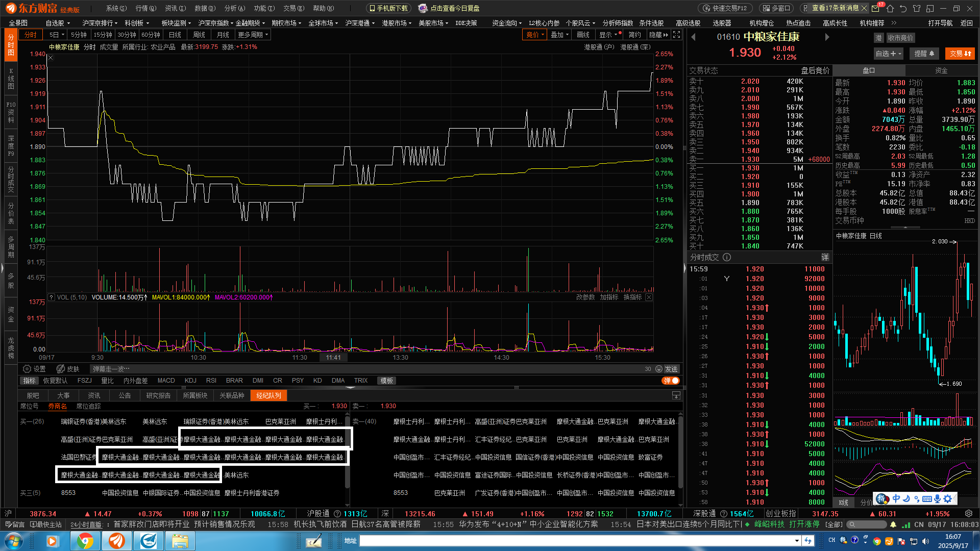Viewport: 980px width, 551px height.
Task: Open K线图 in left sidebar
Action: pos(11,79)
